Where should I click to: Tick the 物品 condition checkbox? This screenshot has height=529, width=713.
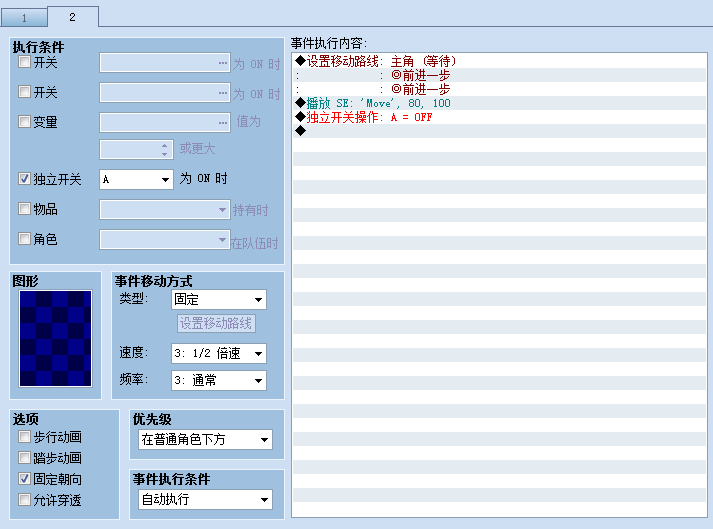[x=24, y=209]
